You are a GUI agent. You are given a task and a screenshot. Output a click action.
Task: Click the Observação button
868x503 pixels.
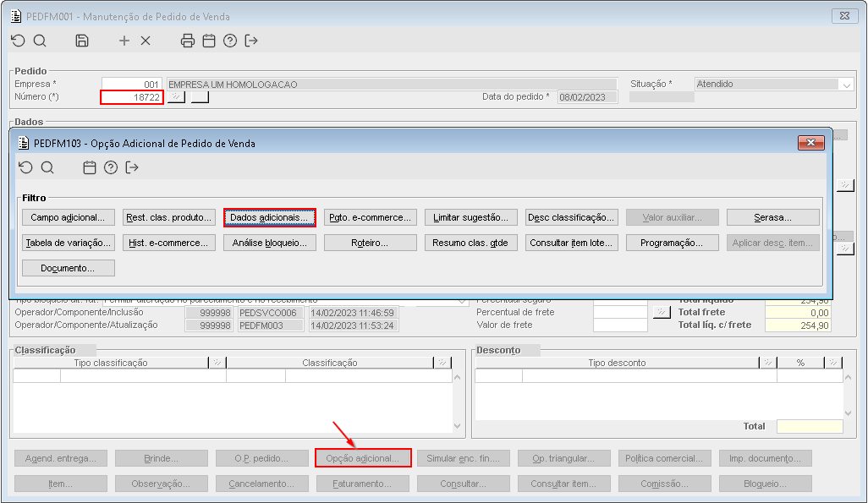tap(162, 484)
